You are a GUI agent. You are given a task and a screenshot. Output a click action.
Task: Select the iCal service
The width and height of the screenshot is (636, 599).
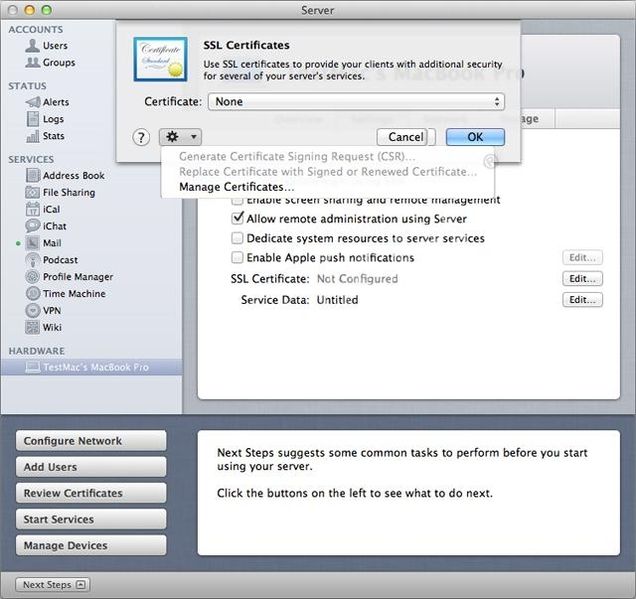(43, 209)
